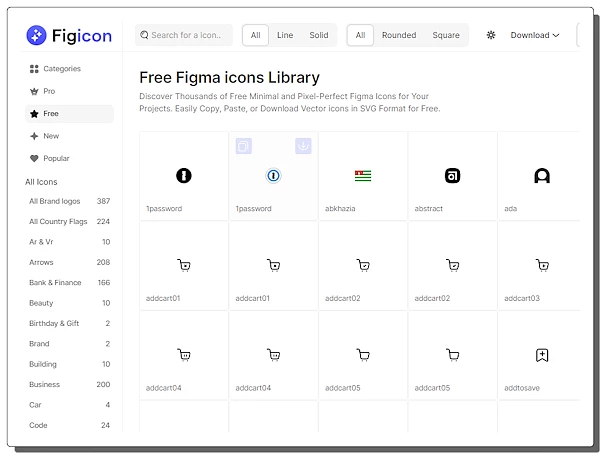Open the abstract brand icon card
600x453 pixels.
point(452,176)
